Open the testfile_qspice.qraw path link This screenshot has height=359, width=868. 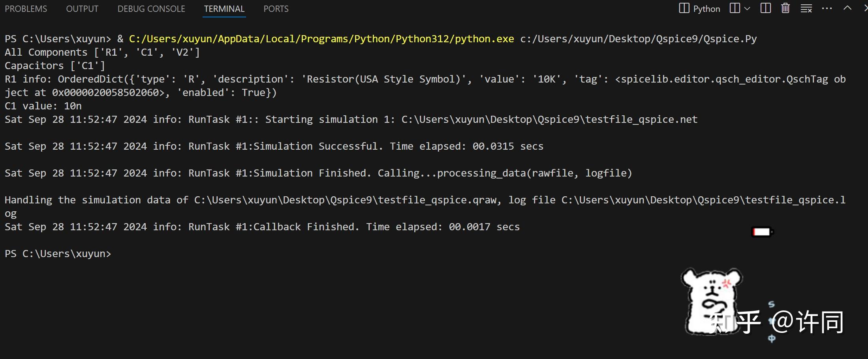(x=345, y=200)
